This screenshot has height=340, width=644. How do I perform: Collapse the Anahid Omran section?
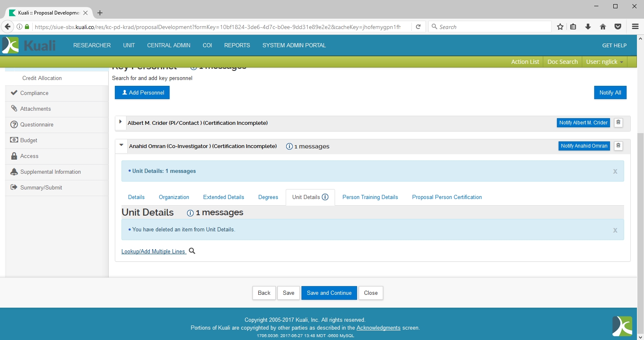click(x=122, y=146)
